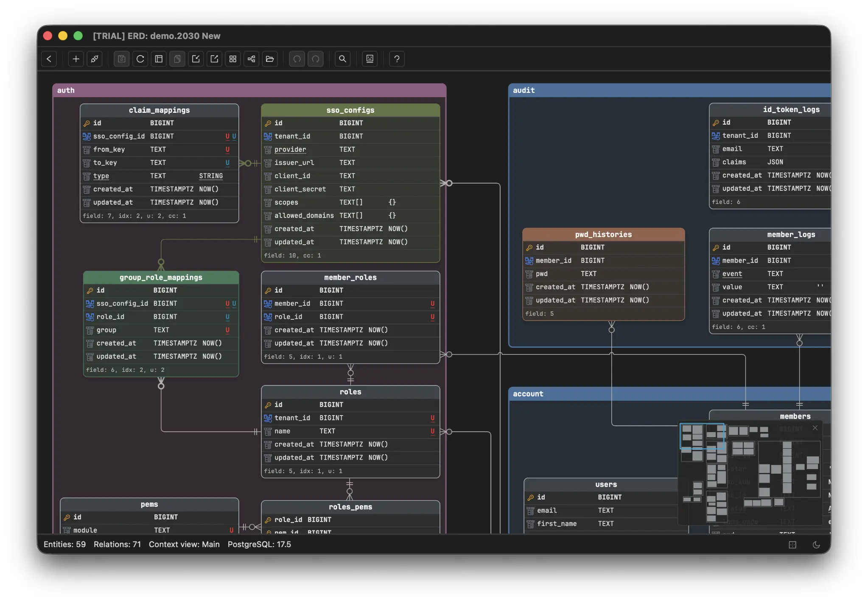868x603 pixels.
Task: Toggle the grid icon in status bar
Action: 792,545
